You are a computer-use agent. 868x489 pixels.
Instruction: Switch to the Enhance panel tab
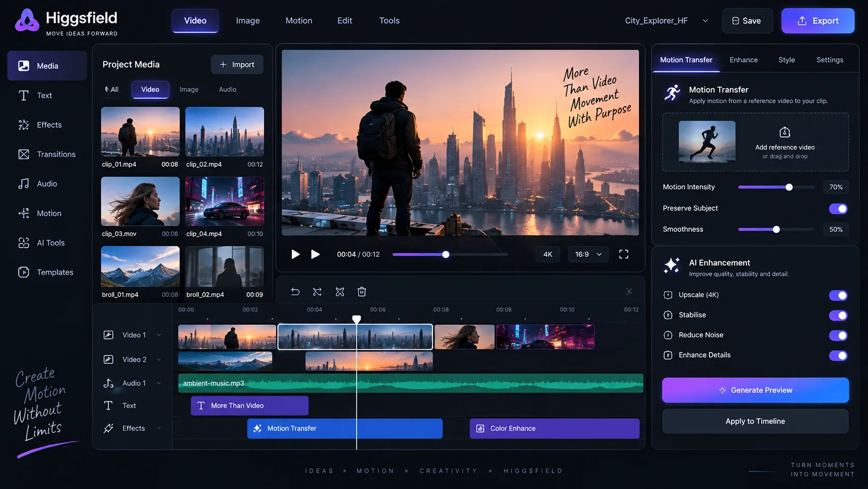pyautogui.click(x=743, y=60)
